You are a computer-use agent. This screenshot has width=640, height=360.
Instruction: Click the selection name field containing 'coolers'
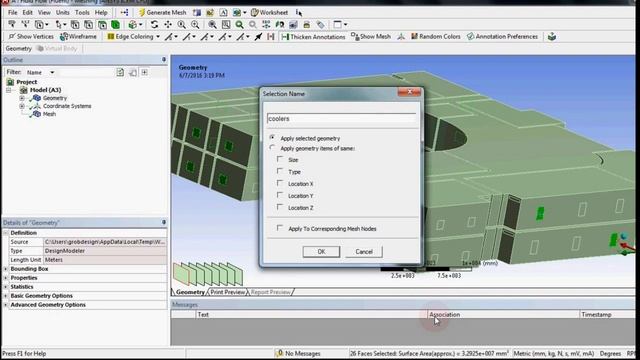[341, 118]
